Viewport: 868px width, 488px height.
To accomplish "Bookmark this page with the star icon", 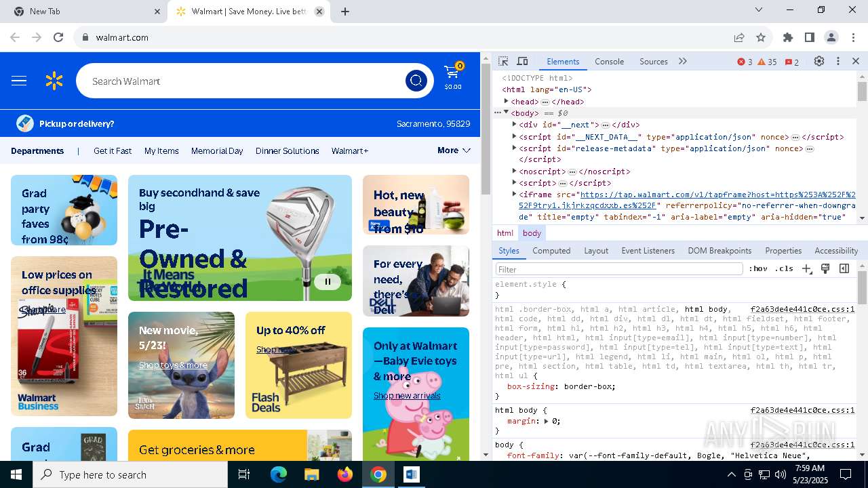I will [x=761, y=37].
